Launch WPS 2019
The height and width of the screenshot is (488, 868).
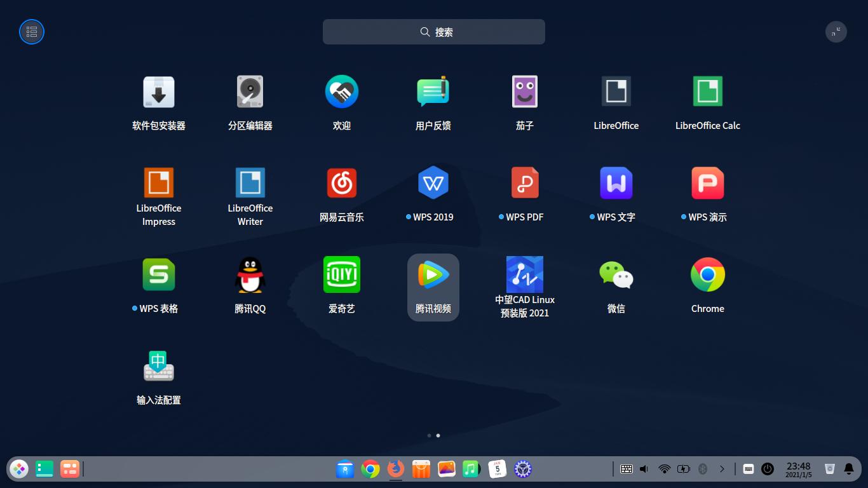coord(433,183)
